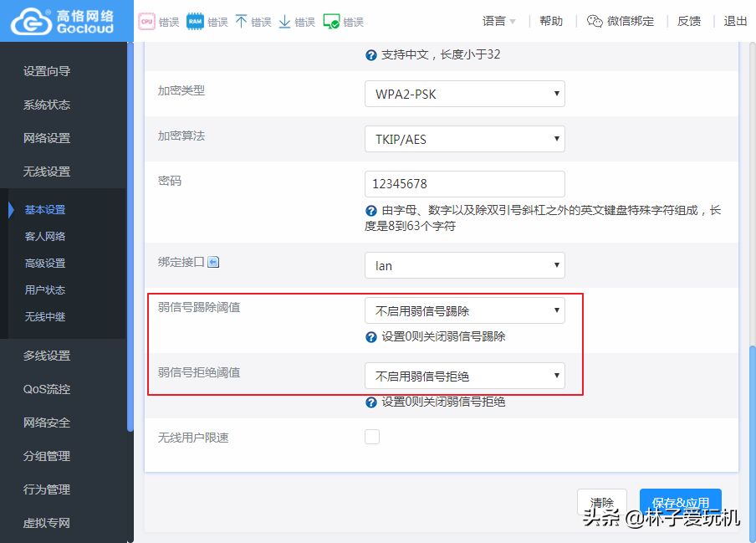This screenshot has height=543, width=756.
Task: Click the 微信绑定 link
Action: [631, 21]
